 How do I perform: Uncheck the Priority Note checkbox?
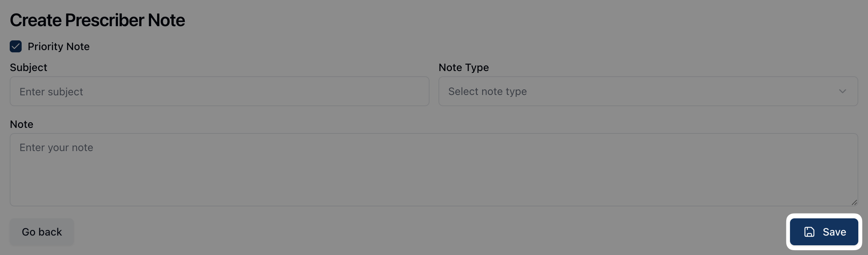16,47
